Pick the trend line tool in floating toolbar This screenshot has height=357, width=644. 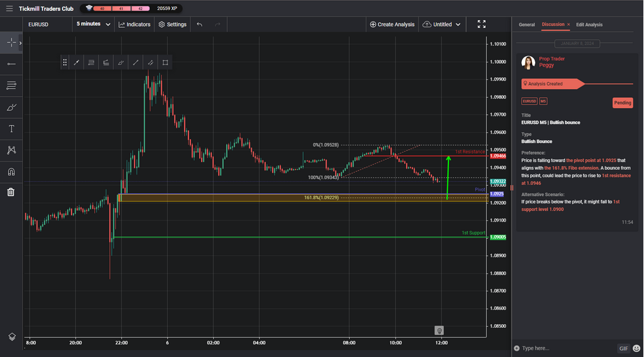(x=77, y=63)
